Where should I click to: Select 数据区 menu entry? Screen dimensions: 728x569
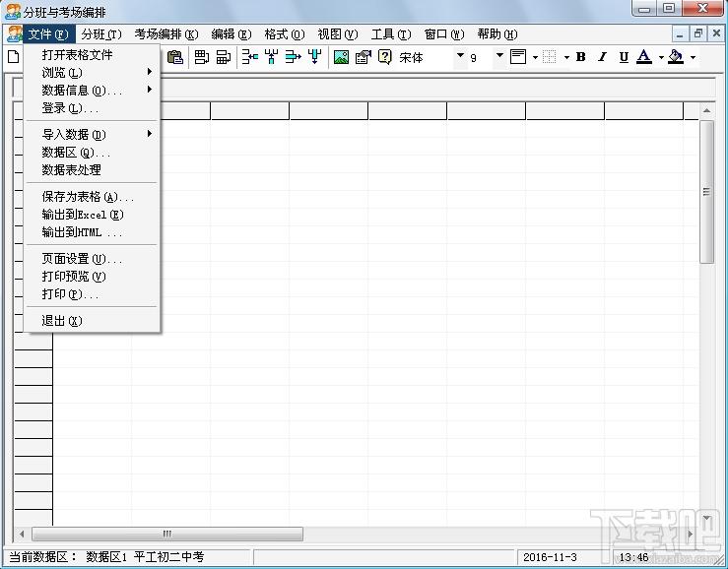click(93, 152)
